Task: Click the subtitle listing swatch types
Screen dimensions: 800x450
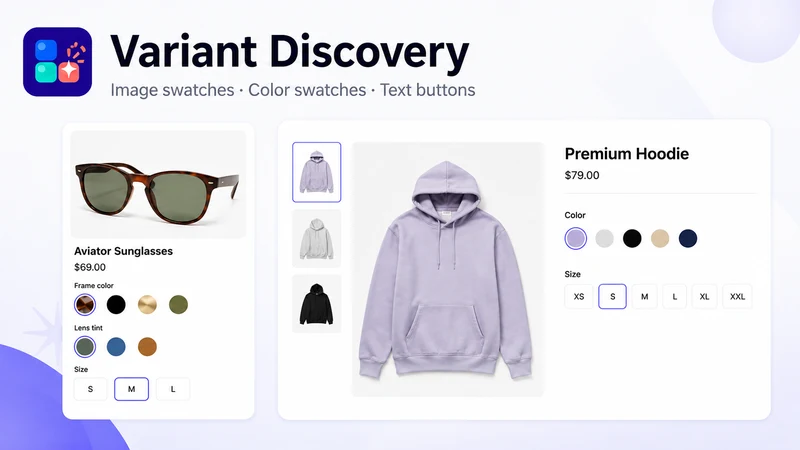Action: coord(293,90)
